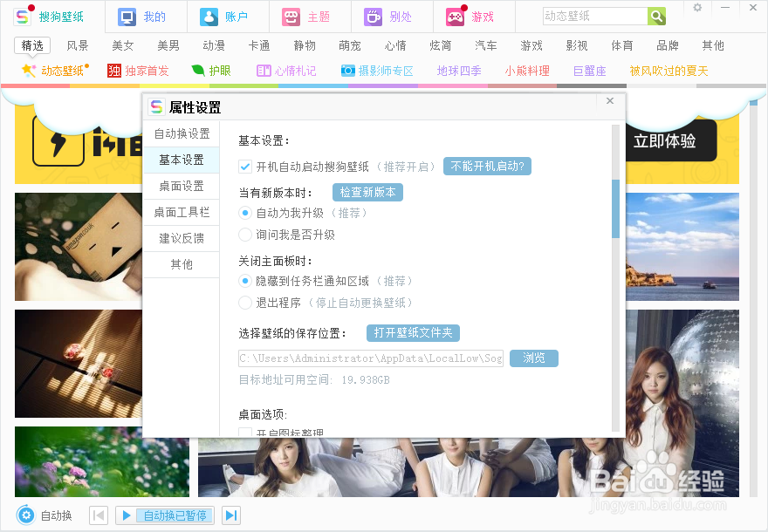Click 立即体验 banner button

pyautogui.click(x=671, y=141)
